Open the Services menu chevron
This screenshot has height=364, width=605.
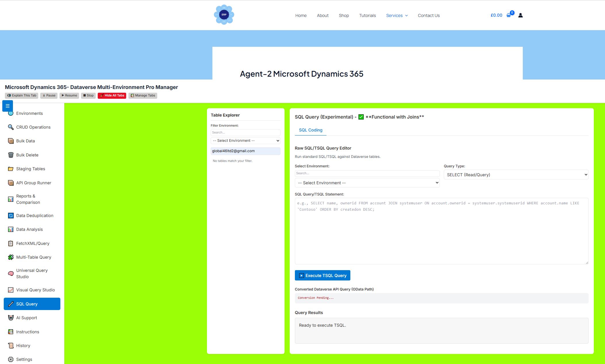(406, 16)
